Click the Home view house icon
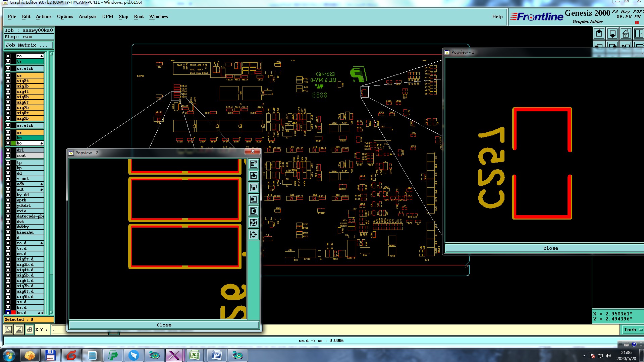This screenshot has width=644, height=362. [x=626, y=34]
